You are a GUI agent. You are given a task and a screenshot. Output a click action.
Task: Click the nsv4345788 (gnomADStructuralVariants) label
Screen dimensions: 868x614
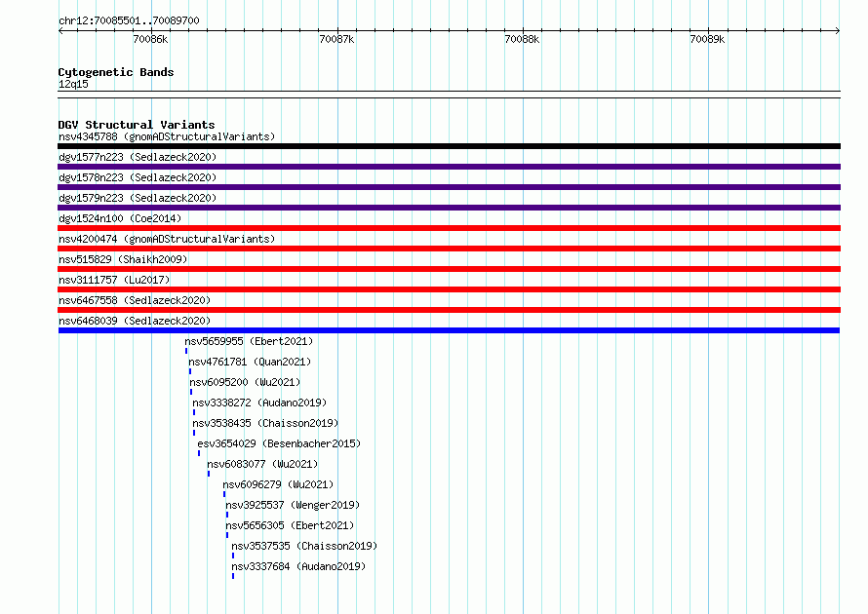pyautogui.click(x=167, y=136)
